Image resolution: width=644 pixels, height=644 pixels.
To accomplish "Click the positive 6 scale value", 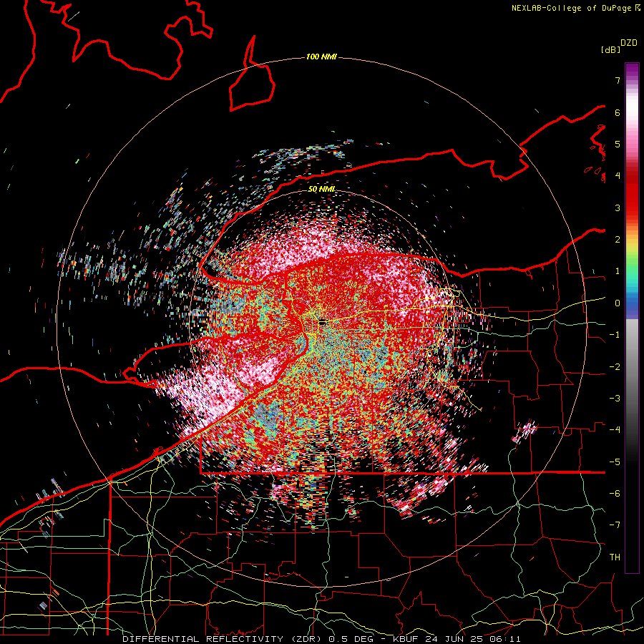I will pyautogui.click(x=618, y=112).
